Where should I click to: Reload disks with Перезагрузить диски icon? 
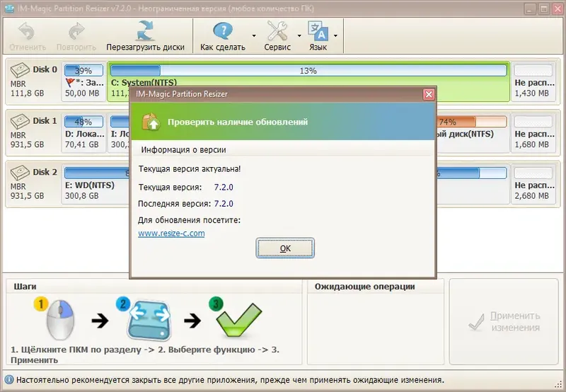point(145,31)
